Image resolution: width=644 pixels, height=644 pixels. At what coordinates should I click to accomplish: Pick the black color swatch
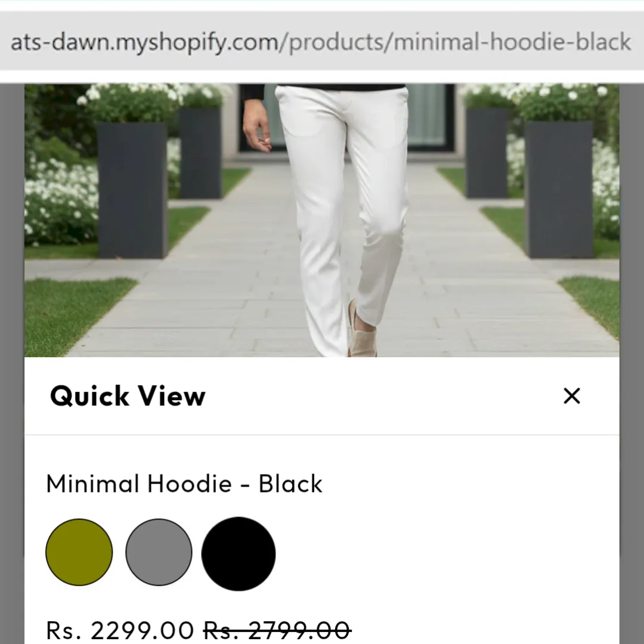click(238, 553)
